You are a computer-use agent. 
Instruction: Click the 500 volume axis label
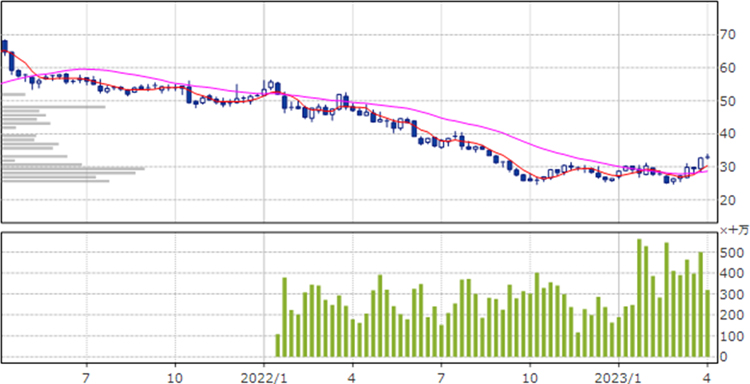point(731,252)
